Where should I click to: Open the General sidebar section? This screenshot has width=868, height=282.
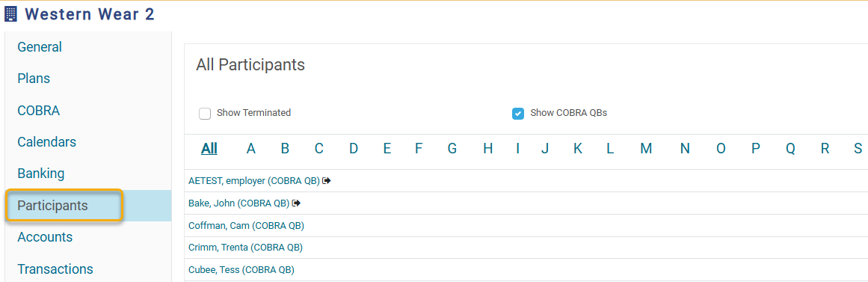click(x=40, y=47)
